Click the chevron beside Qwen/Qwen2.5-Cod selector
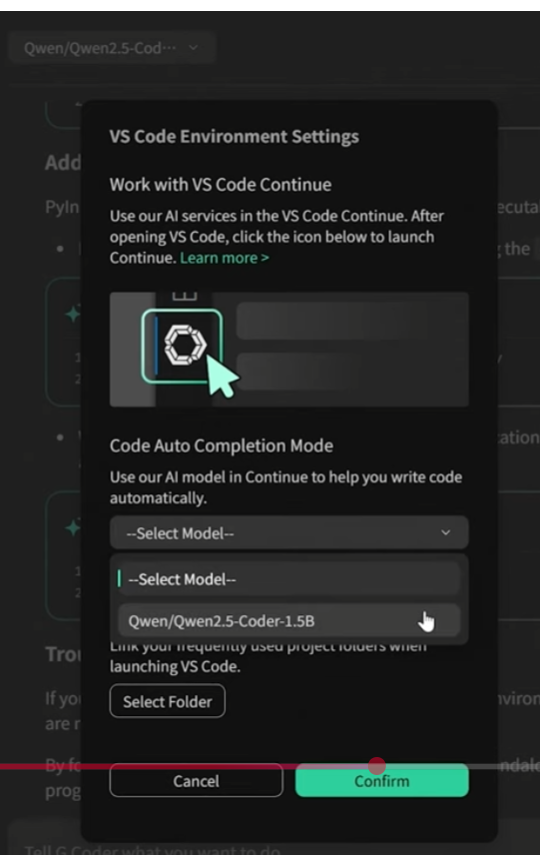 (193, 48)
